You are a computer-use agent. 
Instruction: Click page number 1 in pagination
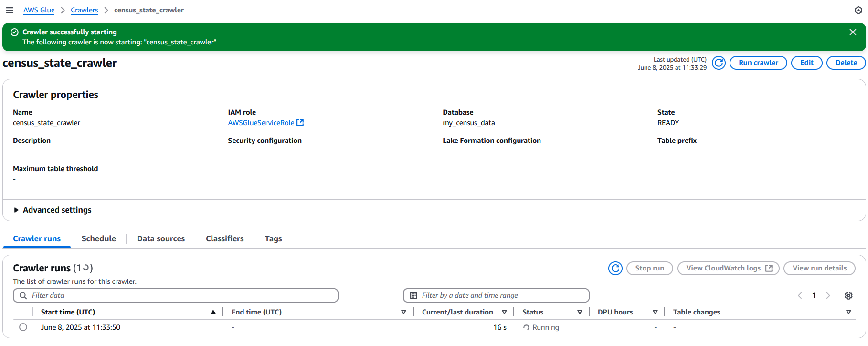pyautogui.click(x=814, y=296)
